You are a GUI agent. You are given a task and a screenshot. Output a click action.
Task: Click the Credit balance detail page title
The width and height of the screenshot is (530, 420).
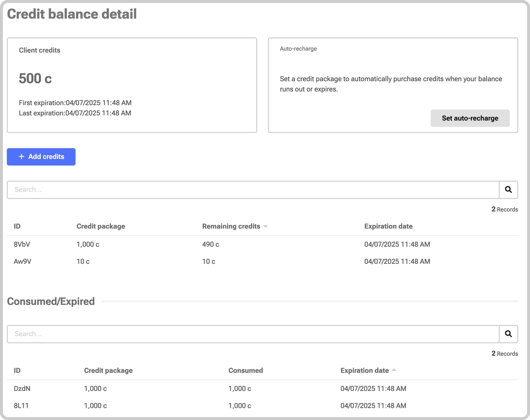[x=72, y=14]
